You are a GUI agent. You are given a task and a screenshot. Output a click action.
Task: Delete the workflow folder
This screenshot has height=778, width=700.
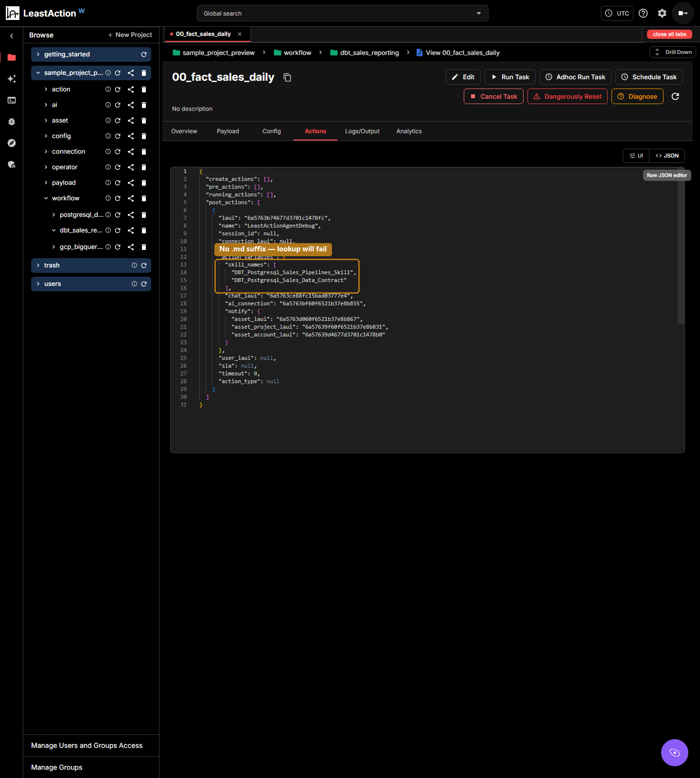click(x=144, y=198)
